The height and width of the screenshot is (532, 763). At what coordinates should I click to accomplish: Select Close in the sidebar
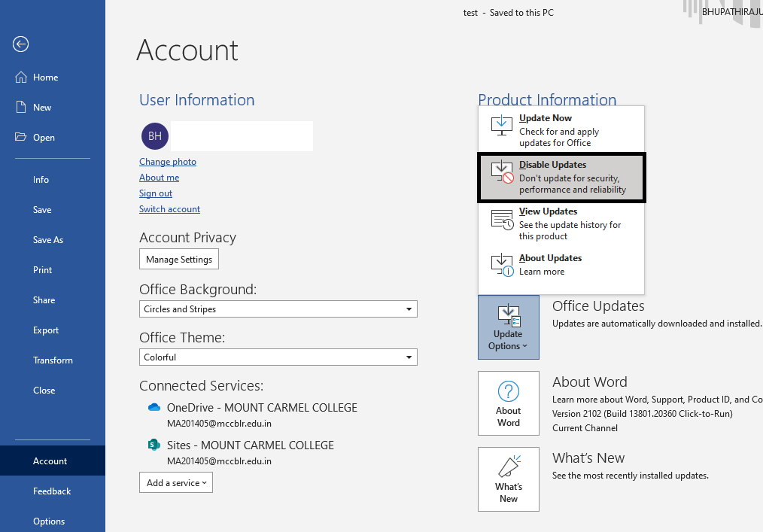pos(53,391)
